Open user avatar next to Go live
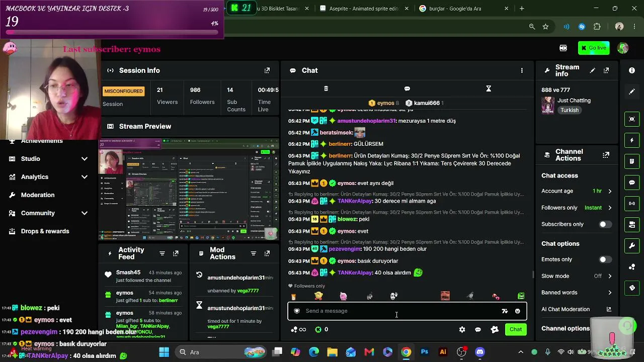This screenshot has height=362, width=644. 623,48
